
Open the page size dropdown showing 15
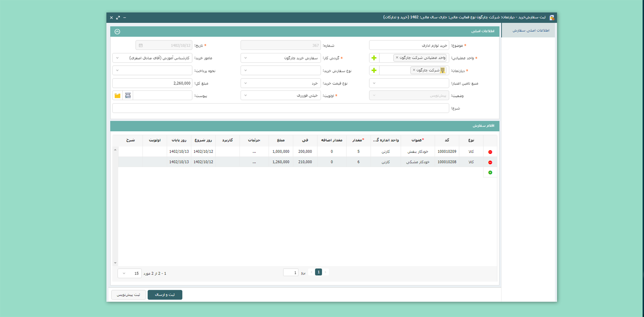click(129, 273)
